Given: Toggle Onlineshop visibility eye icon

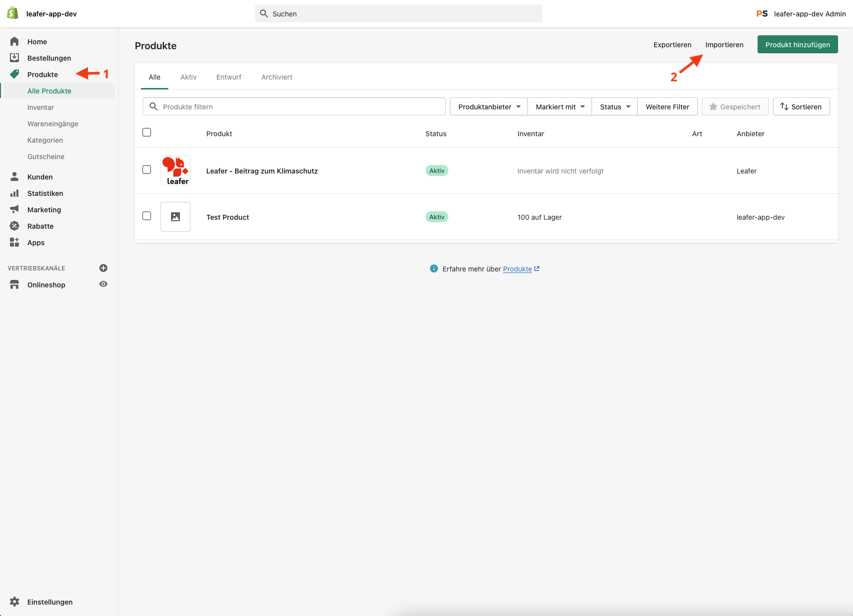Looking at the screenshot, I should [x=103, y=284].
